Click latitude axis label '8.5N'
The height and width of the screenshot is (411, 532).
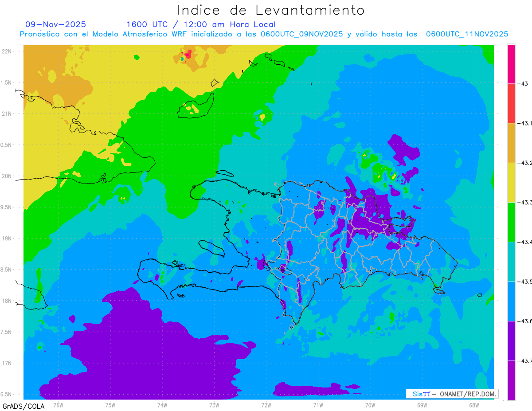pos(7,270)
